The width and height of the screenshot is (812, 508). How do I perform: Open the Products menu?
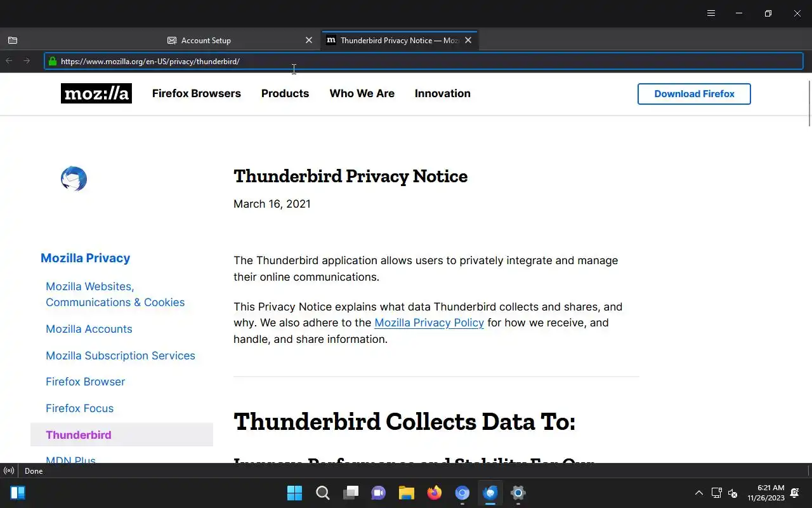point(285,93)
